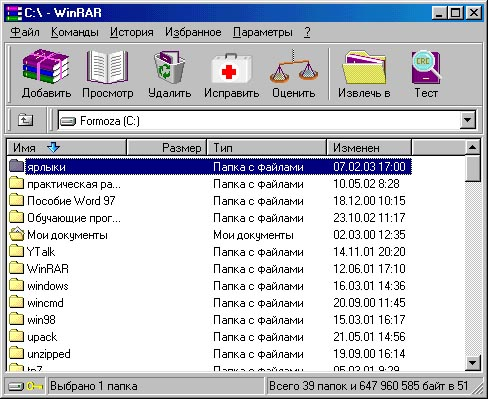Run the Тест CRC icon
The image size is (488, 399).
(426, 67)
